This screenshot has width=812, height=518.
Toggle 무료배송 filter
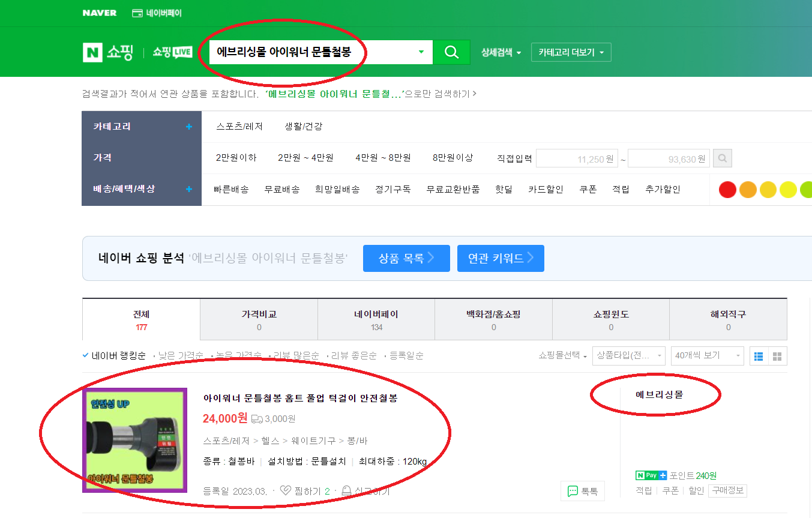point(282,189)
